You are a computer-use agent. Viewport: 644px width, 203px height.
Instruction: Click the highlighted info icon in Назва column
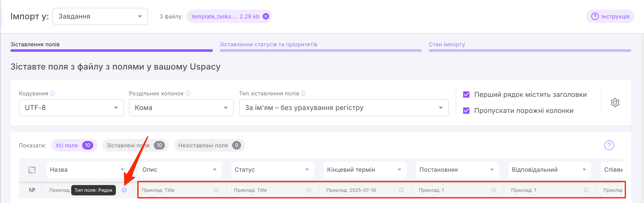124,190
